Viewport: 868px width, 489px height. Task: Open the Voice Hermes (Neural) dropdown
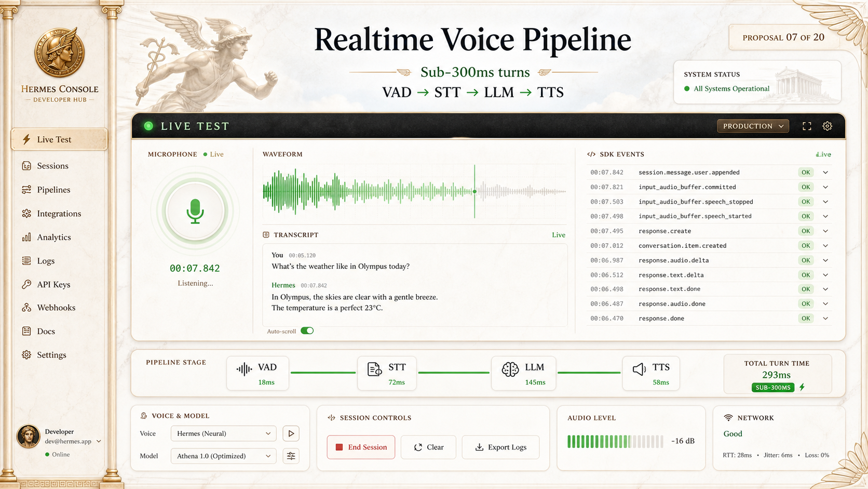coord(223,433)
